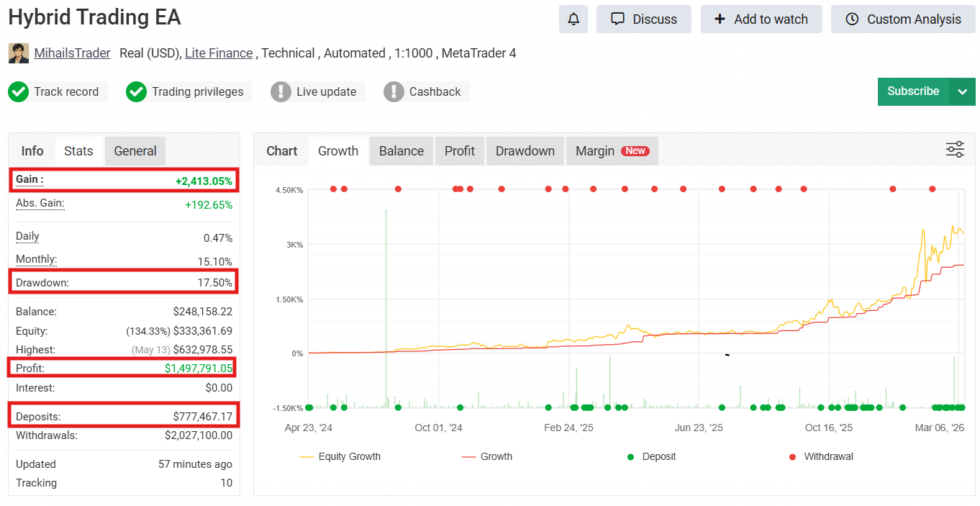The image size is (980, 506).
Task: Click the Add to watch button
Action: point(761,19)
